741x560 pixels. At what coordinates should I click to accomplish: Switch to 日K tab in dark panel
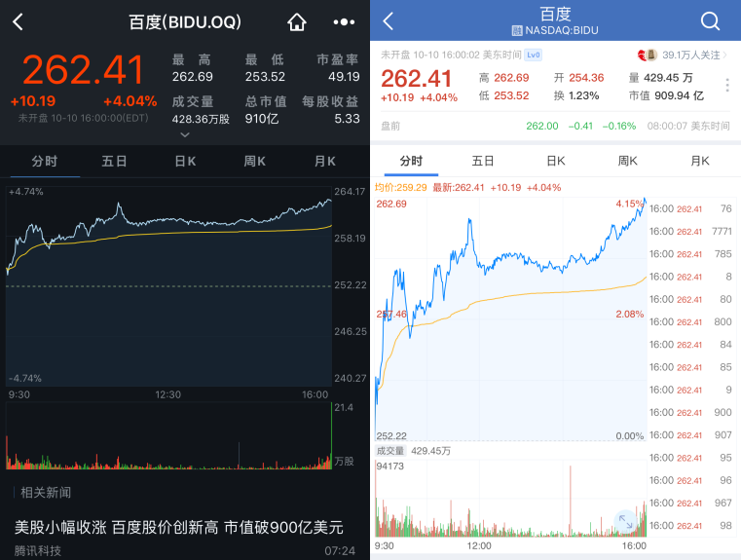coord(185,161)
